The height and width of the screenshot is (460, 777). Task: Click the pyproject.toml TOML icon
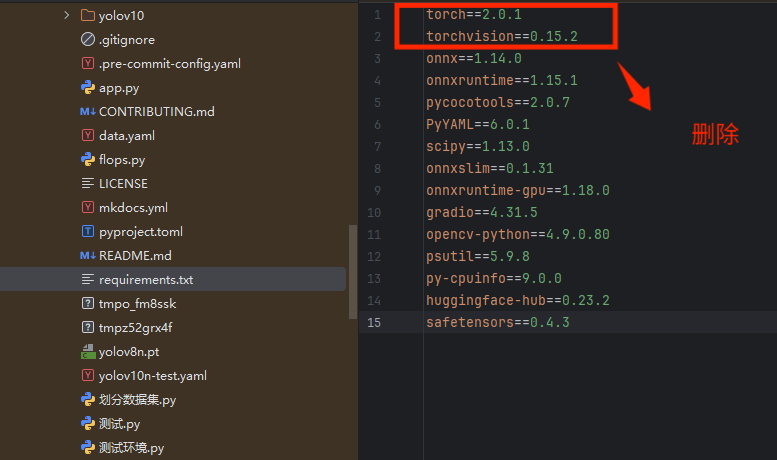click(x=88, y=231)
